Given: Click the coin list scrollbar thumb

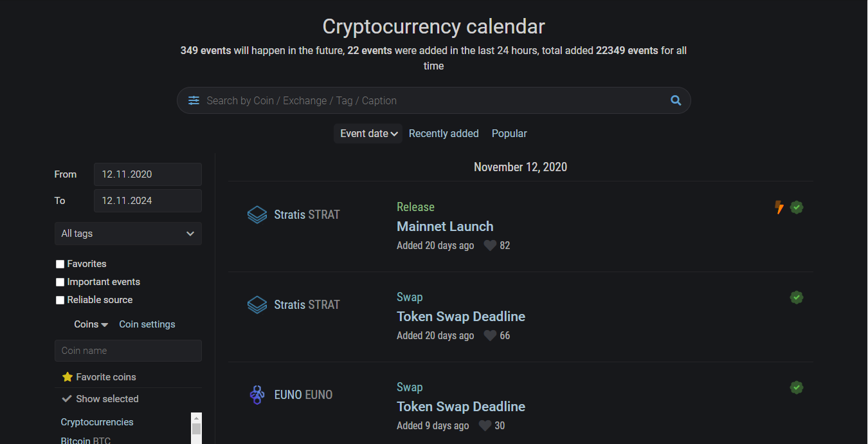Looking at the screenshot, I should point(197,429).
